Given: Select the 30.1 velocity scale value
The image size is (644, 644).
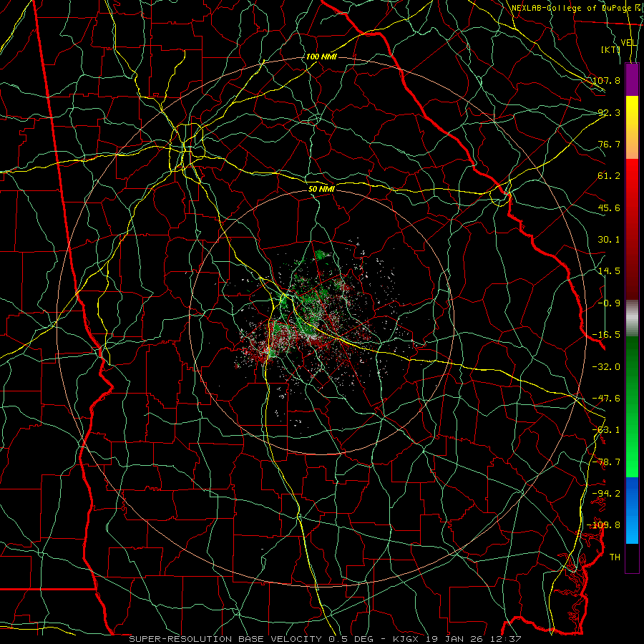Looking at the screenshot, I should (609, 240).
